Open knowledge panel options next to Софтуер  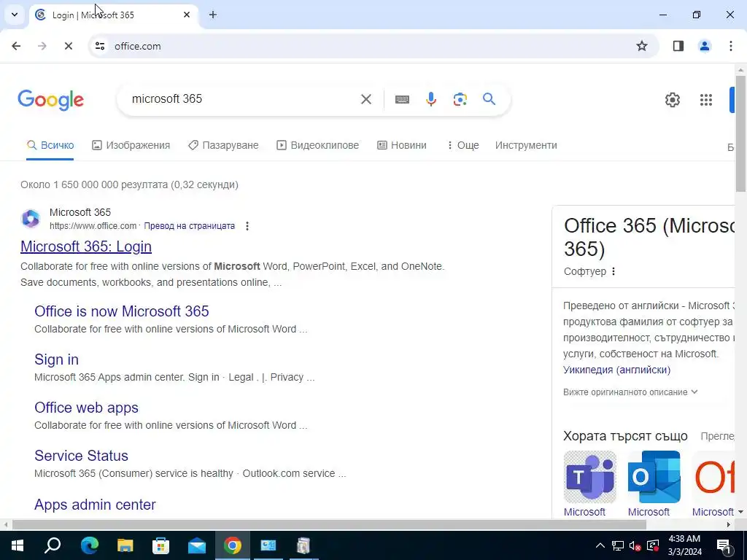click(614, 271)
